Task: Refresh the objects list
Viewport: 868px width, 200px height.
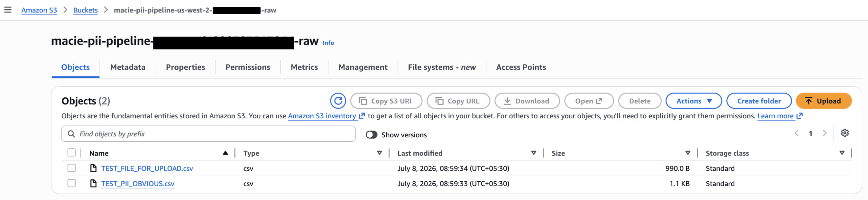Action: point(338,101)
